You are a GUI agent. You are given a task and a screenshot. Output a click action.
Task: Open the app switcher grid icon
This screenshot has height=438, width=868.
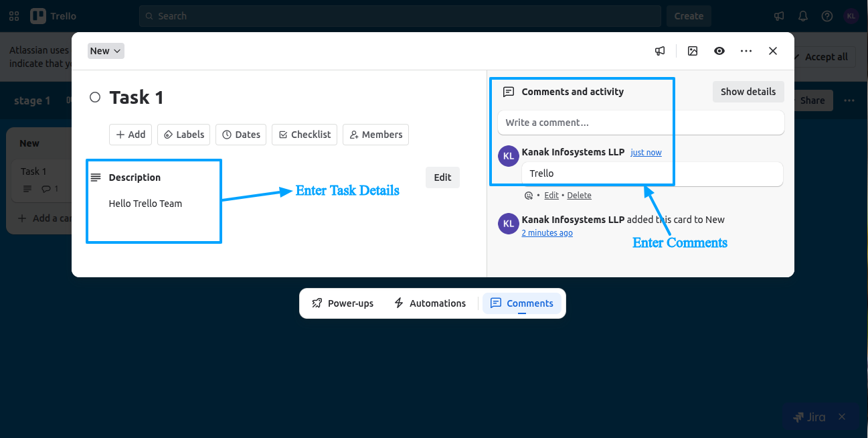click(x=14, y=16)
